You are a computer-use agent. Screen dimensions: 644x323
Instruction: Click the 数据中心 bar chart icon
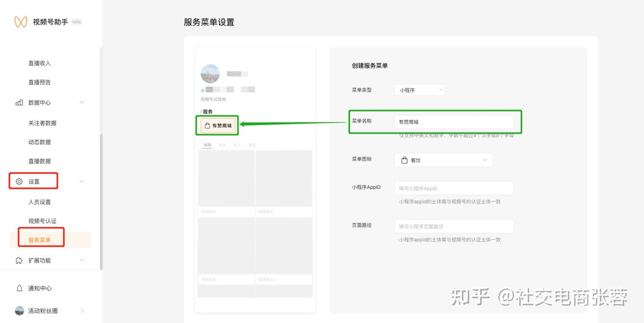coord(19,103)
